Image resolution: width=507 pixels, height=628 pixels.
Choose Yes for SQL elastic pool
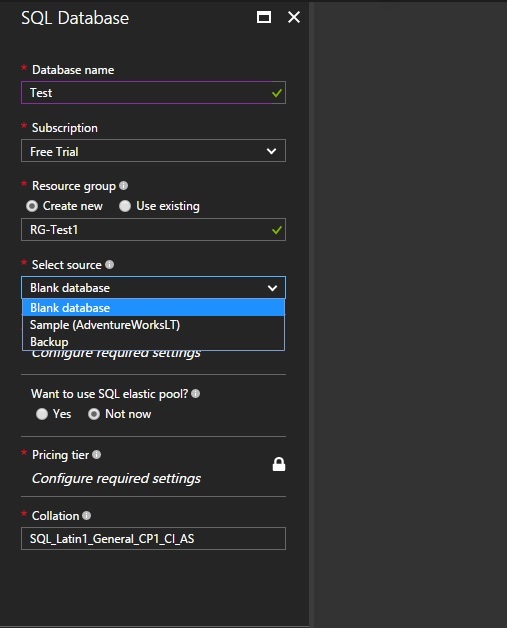coord(42,414)
